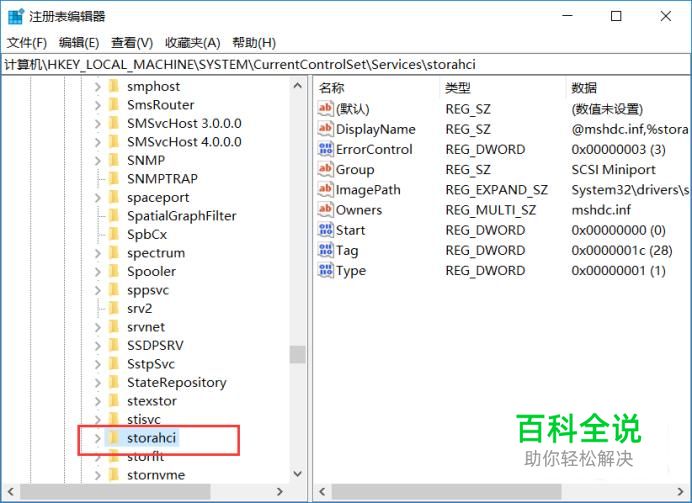
Task: Click the smphost folder icon
Action: 114,86
